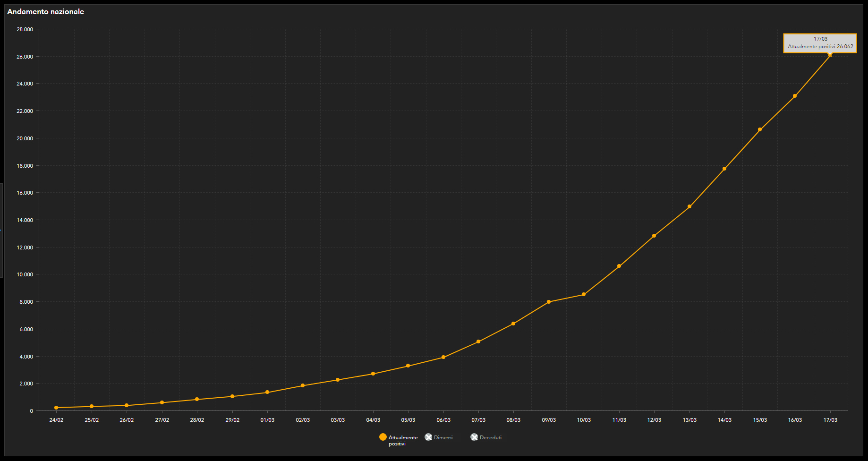
Task: Select the 02/03 data point marker
Action: click(x=303, y=385)
